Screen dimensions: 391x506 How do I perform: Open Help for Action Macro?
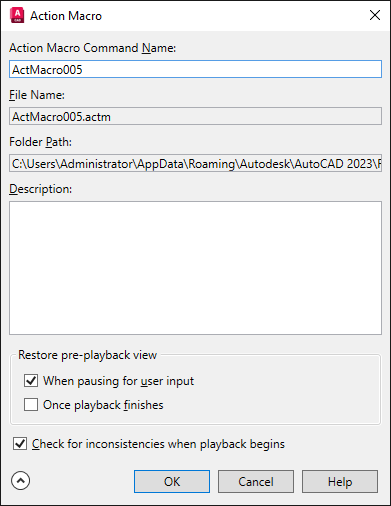tap(340, 482)
